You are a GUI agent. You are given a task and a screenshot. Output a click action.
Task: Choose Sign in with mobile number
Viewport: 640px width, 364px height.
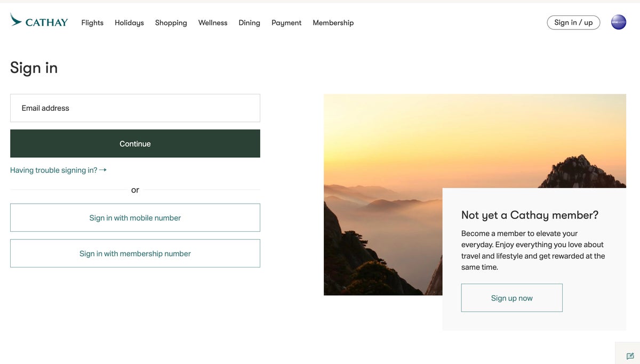pos(135,218)
